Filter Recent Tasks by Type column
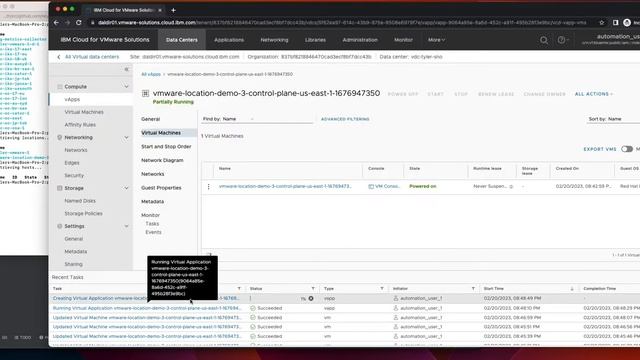Image resolution: width=640 pixels, height=360 pixels. (x=382, y=289)
